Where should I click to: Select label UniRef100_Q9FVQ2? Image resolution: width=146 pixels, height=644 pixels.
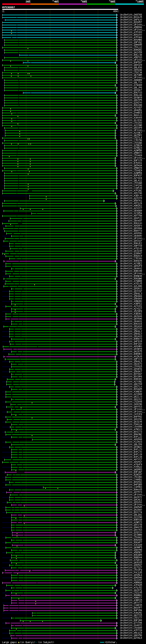coord(131,42)
